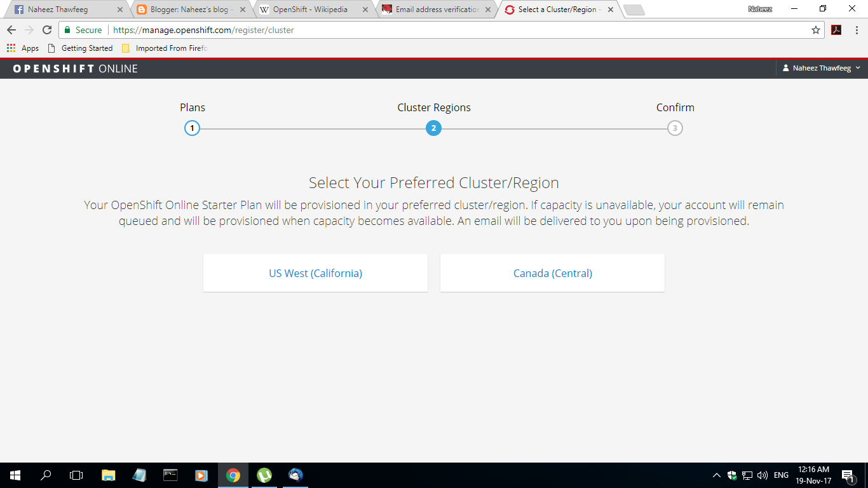Open the Adobe PDF extension icon
The image size is (868, 488).
pyautogui.click(x=836, y=30)
